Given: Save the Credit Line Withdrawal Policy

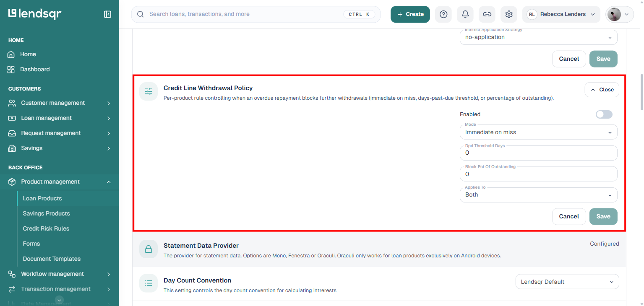Looking at the screenshot, I should coord(603,216).
